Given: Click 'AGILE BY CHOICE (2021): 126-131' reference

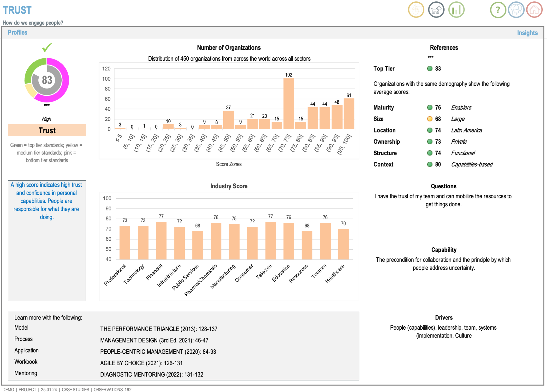Looking at the screenshot, I should click(141, 363).
